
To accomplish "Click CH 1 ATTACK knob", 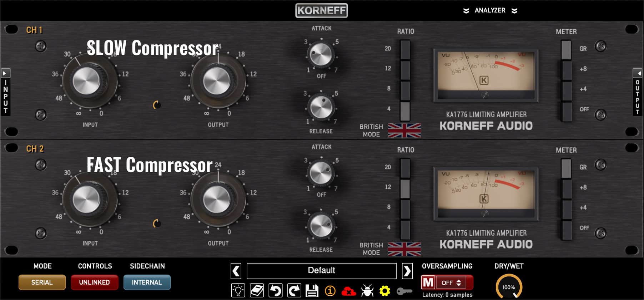I will click(321, 55).
